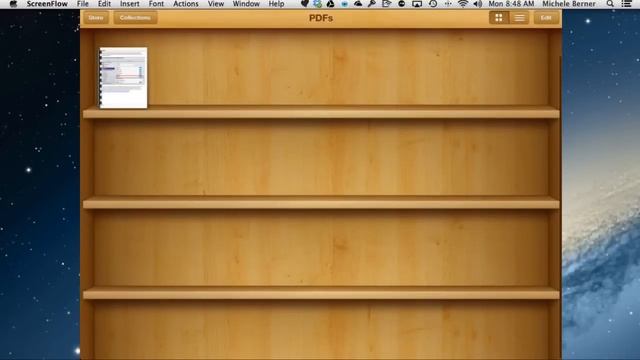
Task: Open the File menu
Action: tap(82, 4)
